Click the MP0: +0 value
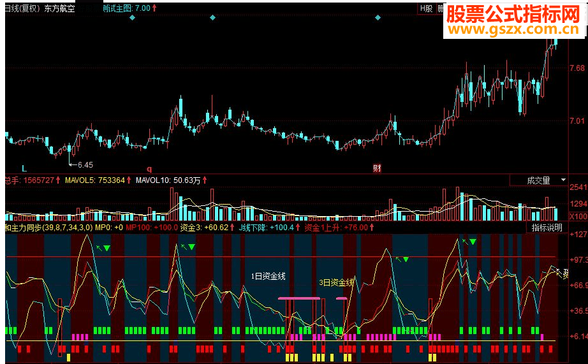This screenshot has height=364, width=588. point(109,228)
